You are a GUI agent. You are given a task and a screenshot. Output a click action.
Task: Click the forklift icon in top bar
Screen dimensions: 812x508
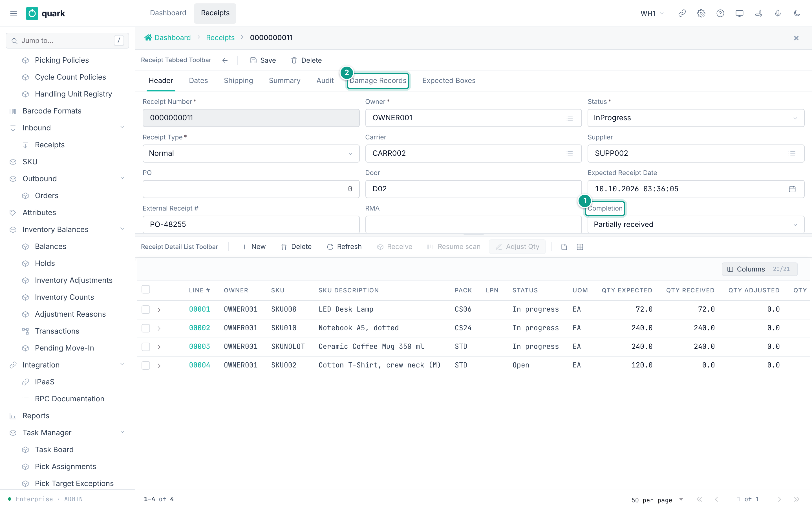(758, 14)
